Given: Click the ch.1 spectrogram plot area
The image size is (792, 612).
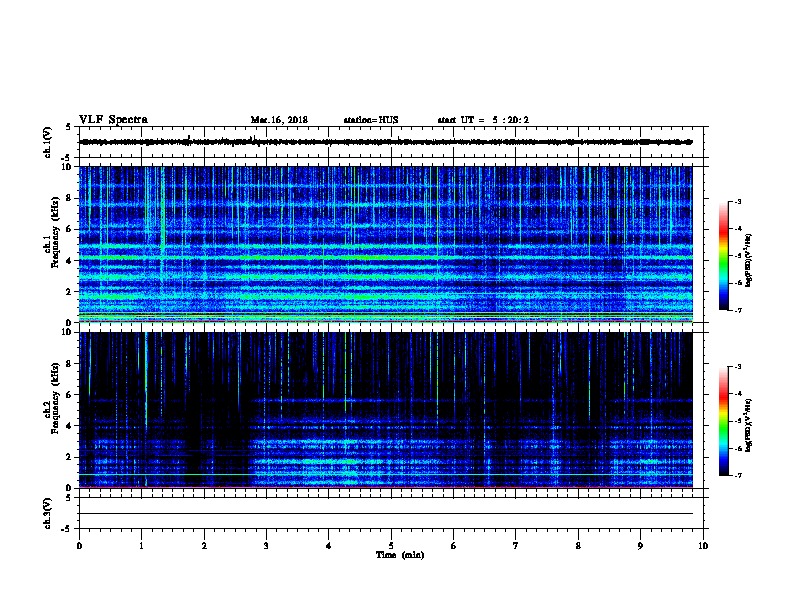Looking at the screenshot, I should 386,244.
